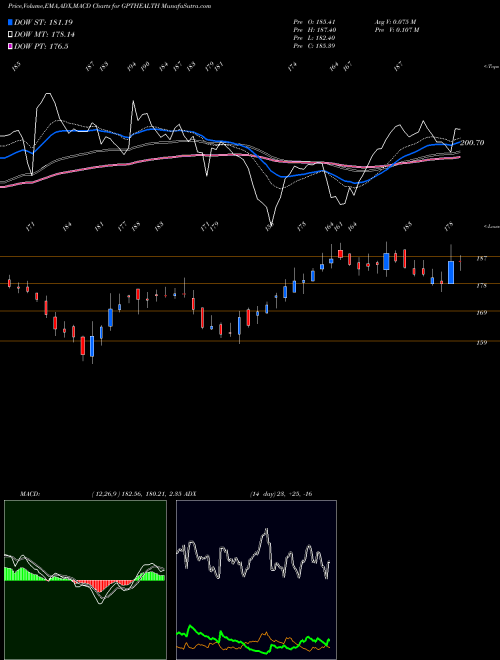
Task: Click the 200.70 EMA price label
Action: click(x=472, y=143)
